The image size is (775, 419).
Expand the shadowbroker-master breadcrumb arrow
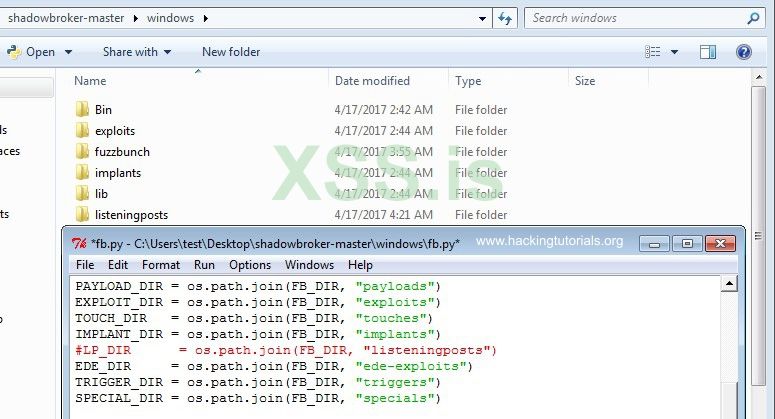tap(135, 18)
